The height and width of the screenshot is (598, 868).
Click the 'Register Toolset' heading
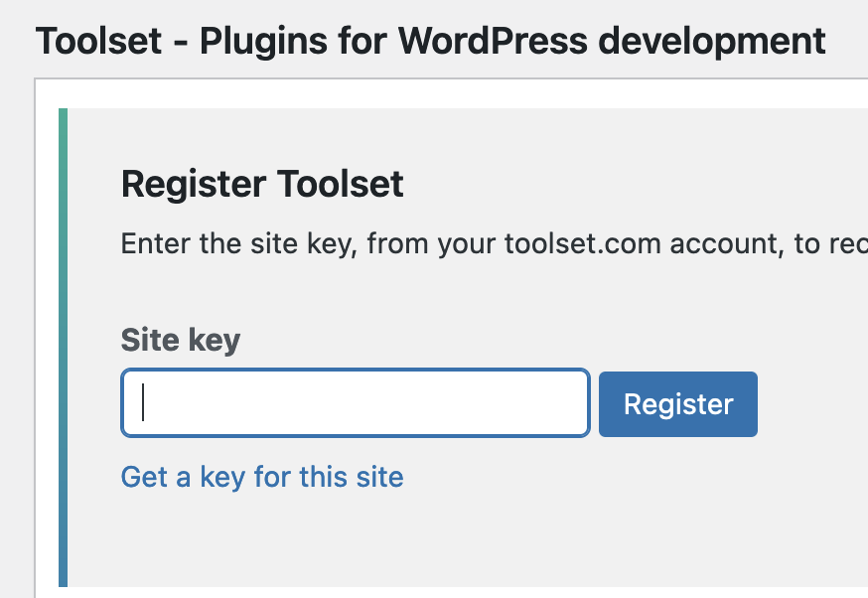coord(262,185)
